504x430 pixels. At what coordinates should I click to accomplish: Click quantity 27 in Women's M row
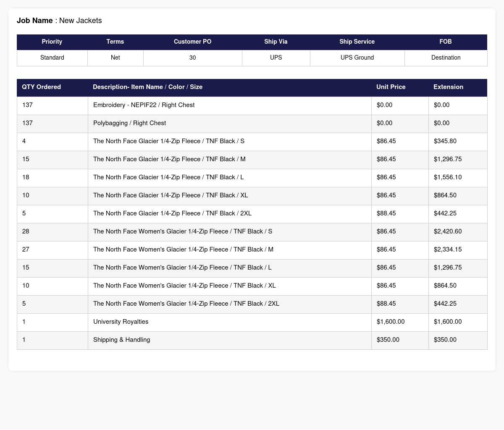tap(26, 249)
